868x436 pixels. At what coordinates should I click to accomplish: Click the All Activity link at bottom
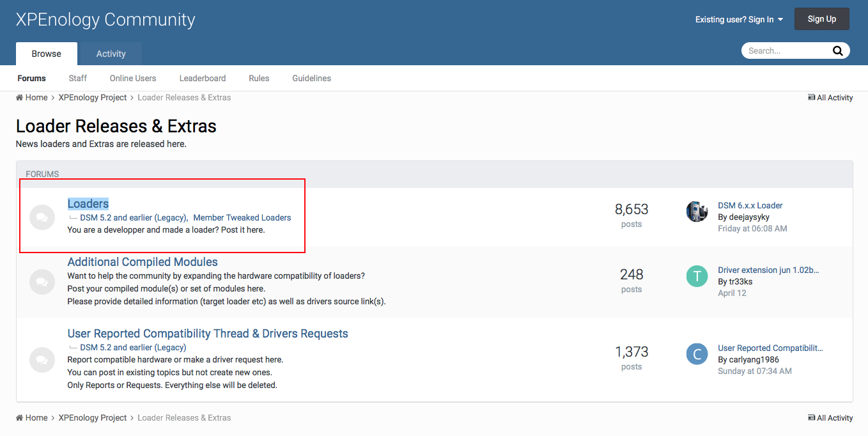[x=830, y=418]
